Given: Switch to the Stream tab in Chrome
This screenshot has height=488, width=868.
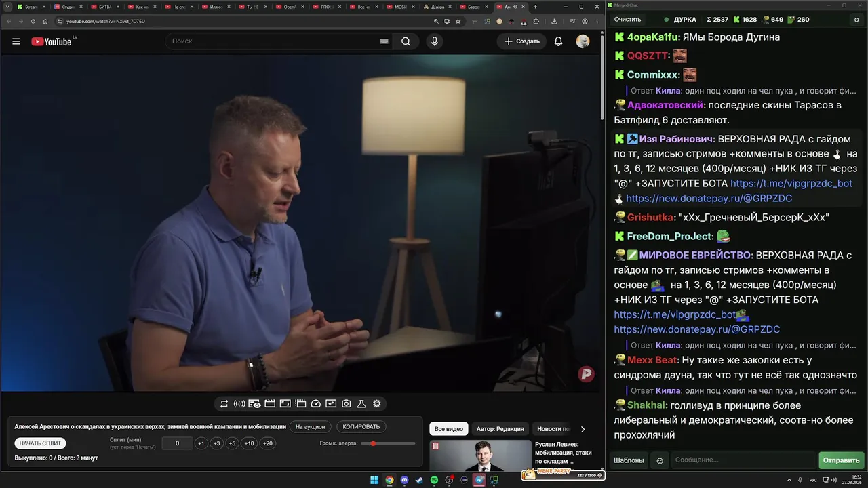Looking at the screenshot, I should click(31, 7).
